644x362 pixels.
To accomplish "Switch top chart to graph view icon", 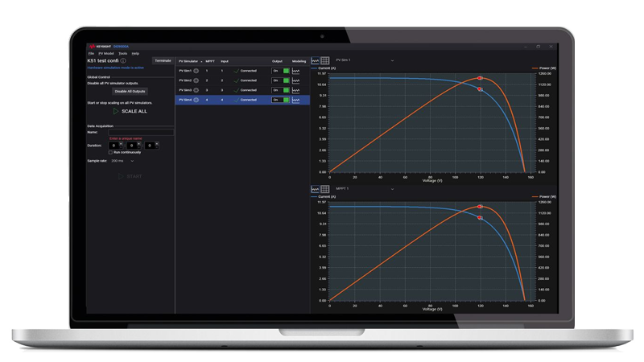I will [316, 60].
